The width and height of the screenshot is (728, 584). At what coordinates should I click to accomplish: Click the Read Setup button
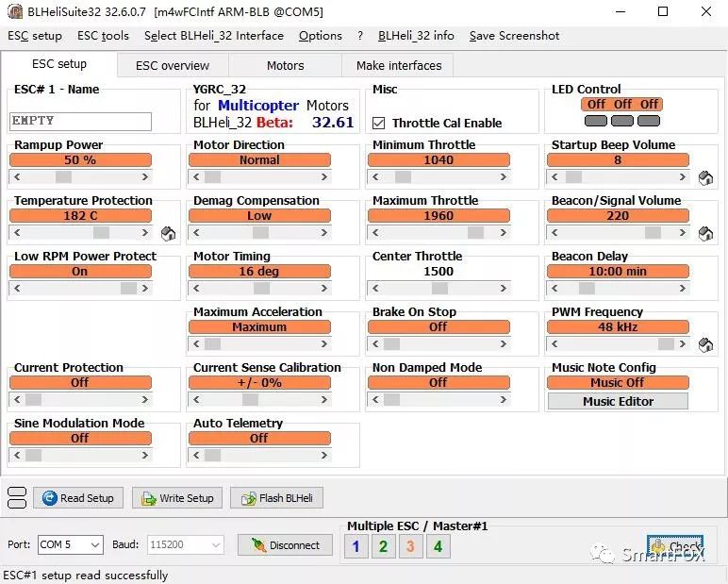(78, 498)
